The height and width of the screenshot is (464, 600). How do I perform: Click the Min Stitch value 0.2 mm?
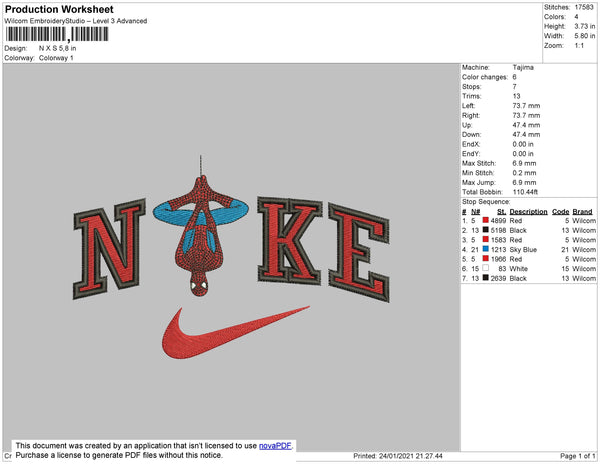pyautogui.click(x=525, y=173)
